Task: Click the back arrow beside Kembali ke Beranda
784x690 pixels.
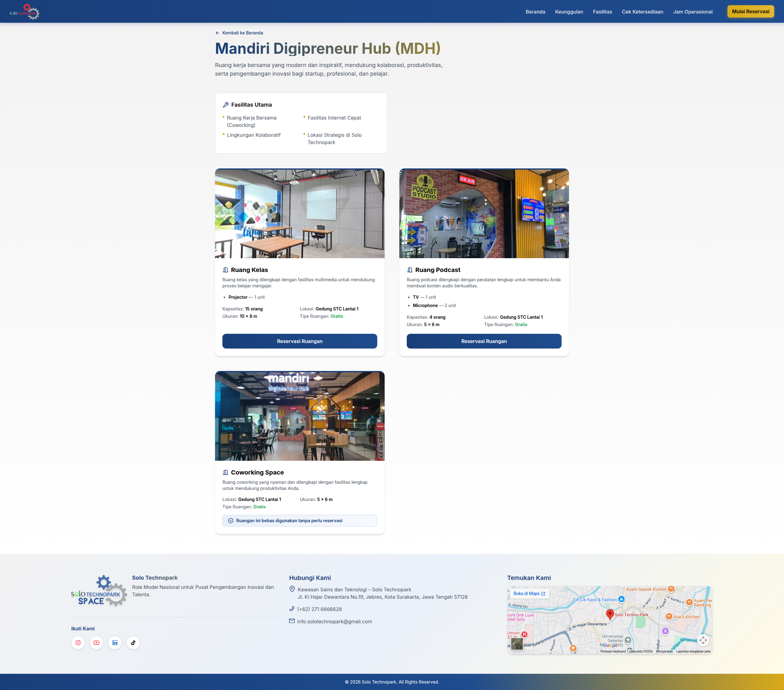Action: pos(218,33)
